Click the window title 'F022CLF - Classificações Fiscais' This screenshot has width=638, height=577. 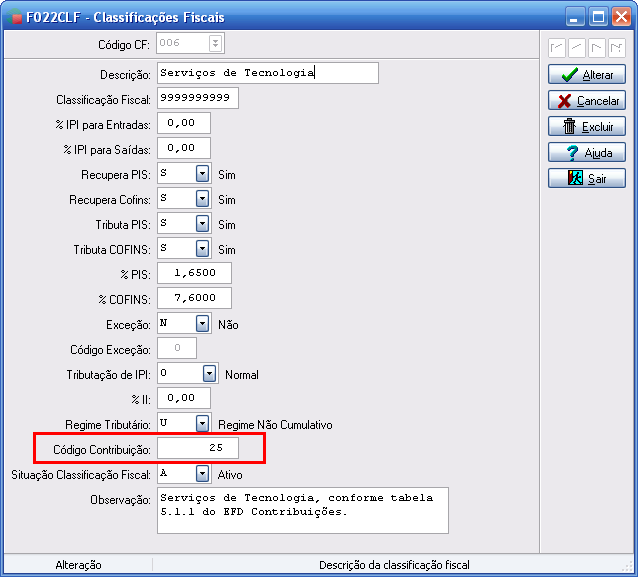[x=125, y=17]
